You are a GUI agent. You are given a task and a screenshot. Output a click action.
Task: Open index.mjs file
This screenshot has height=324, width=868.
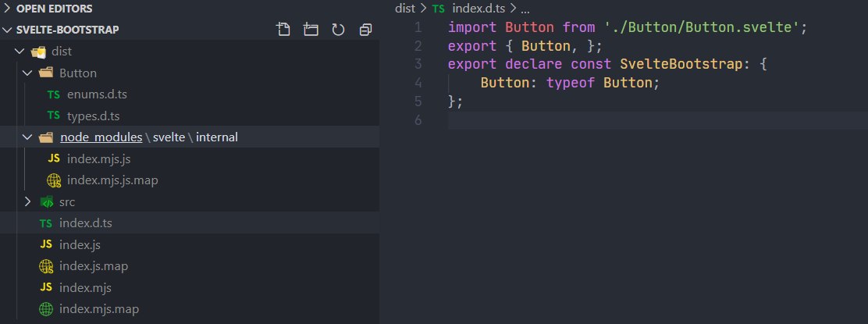(x=85, y=288)
